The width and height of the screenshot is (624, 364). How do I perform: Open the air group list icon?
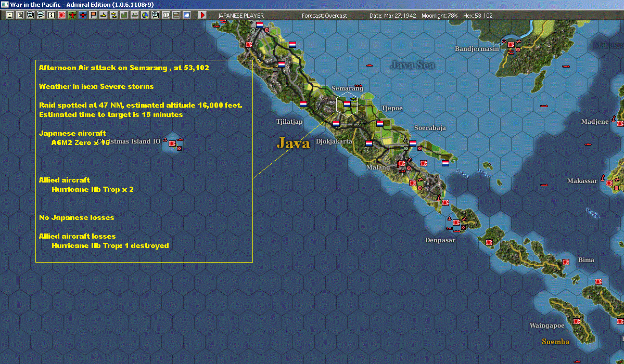tap(31, 15)
